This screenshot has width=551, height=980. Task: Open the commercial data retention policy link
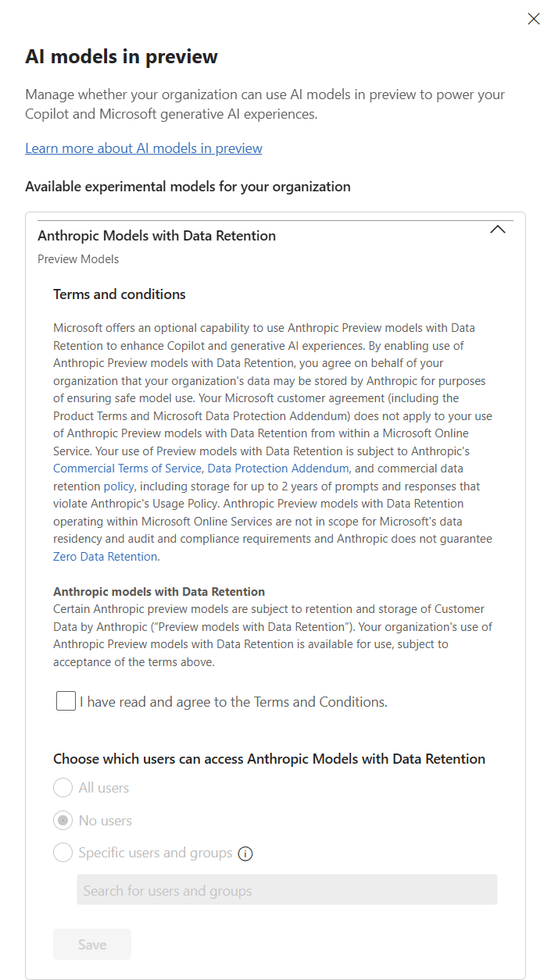[x=119, y=486]
